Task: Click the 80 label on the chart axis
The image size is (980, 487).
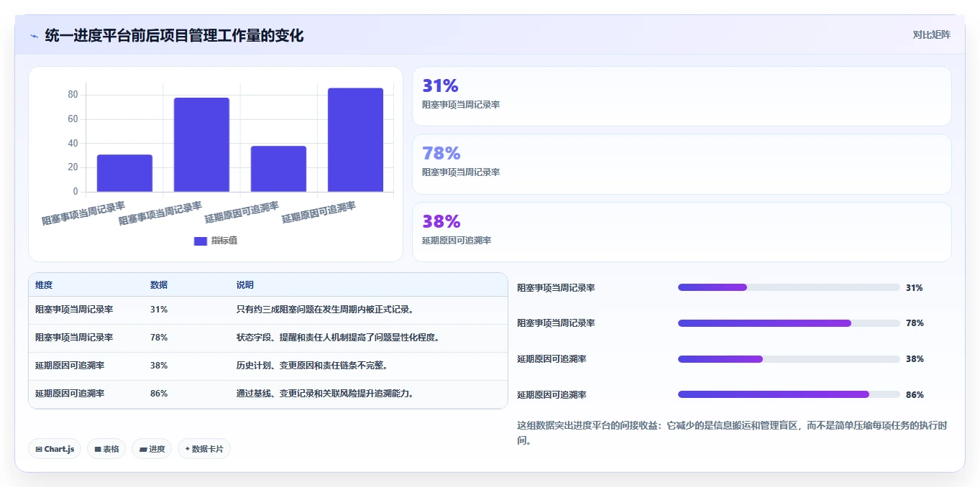Action: click(x=73, y=95)
